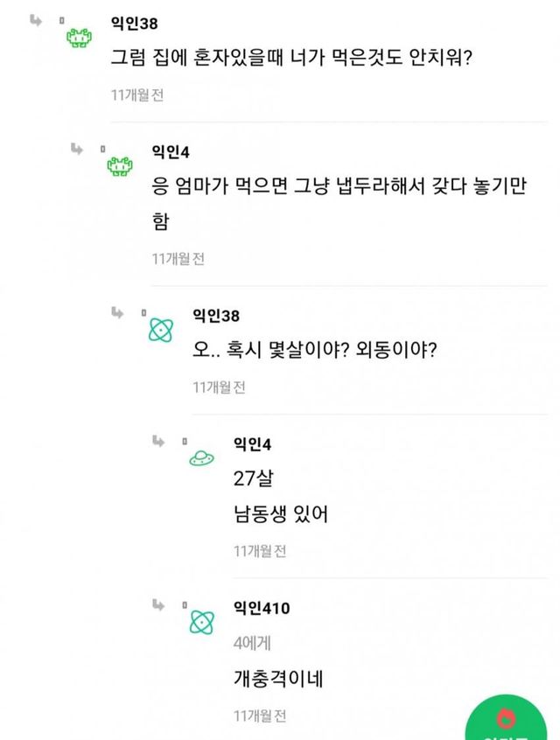The image size is (560, 740).
Task: Click username 익인38 above the 몇살이야 comment
Action: (x=216, y=316)
